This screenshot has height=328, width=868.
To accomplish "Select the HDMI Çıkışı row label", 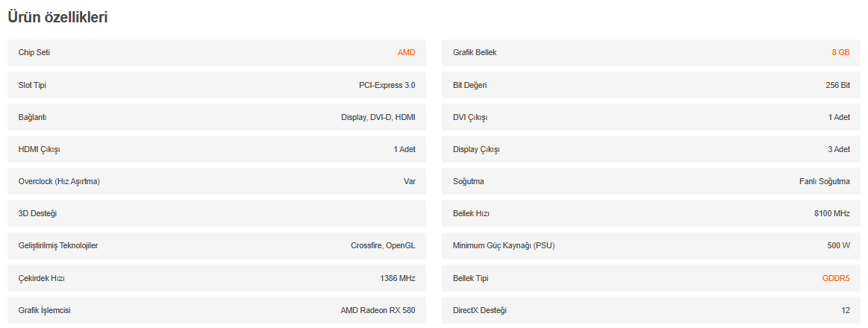I will tap(39, 149).
